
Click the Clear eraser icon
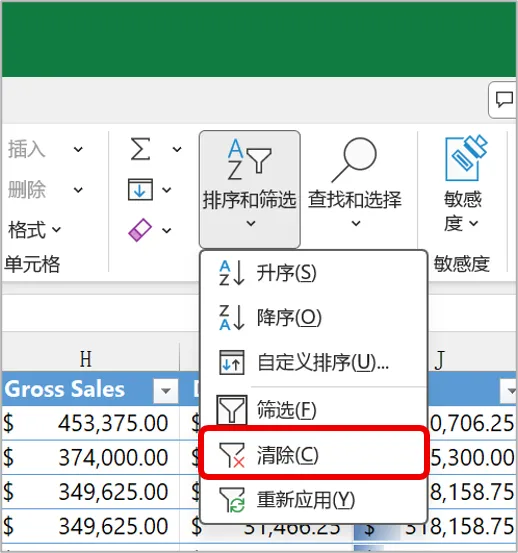tap(140, 230)
